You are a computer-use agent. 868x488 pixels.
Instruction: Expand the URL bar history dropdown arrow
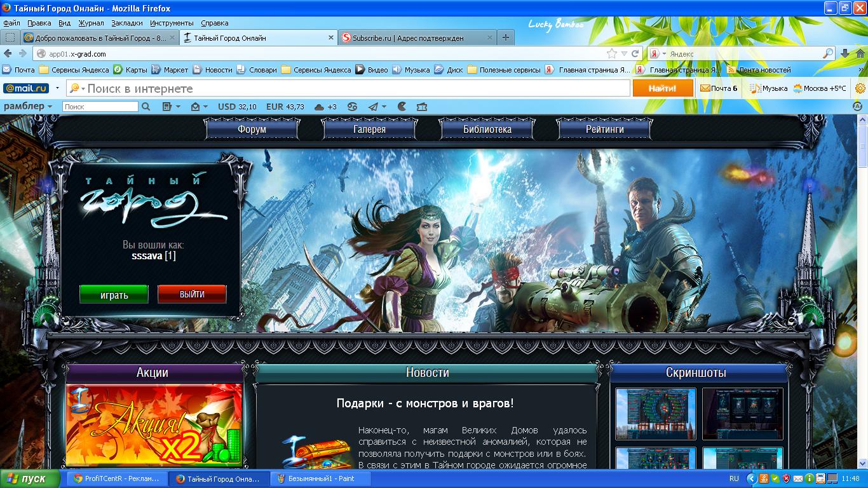coord(625,54)
